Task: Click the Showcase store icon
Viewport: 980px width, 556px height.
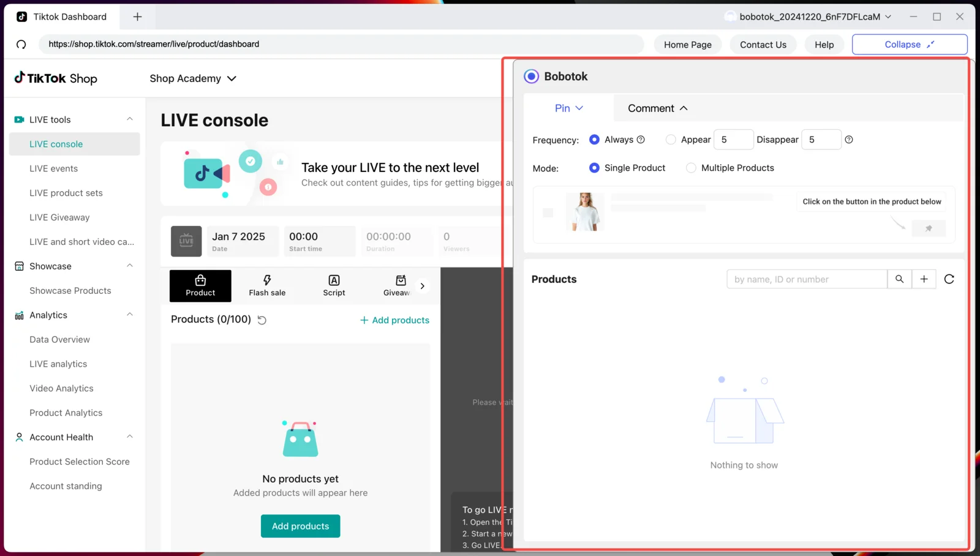Action: (19, 266)
